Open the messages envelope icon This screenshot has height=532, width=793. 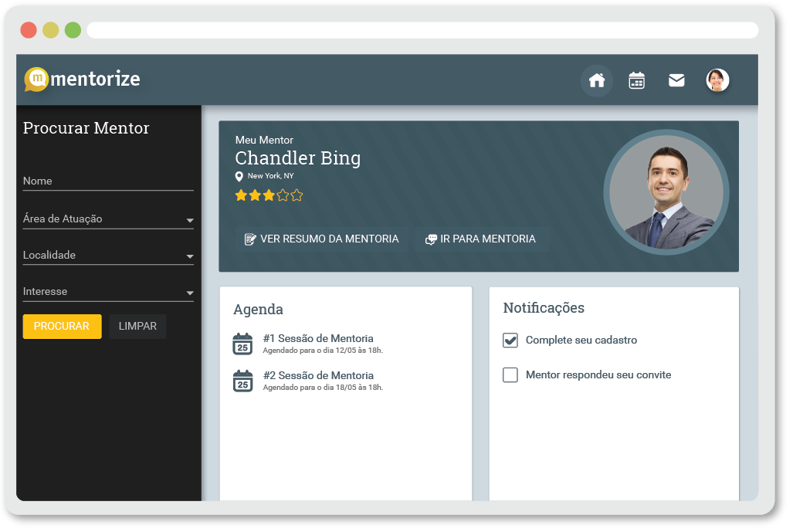[676, 80]
